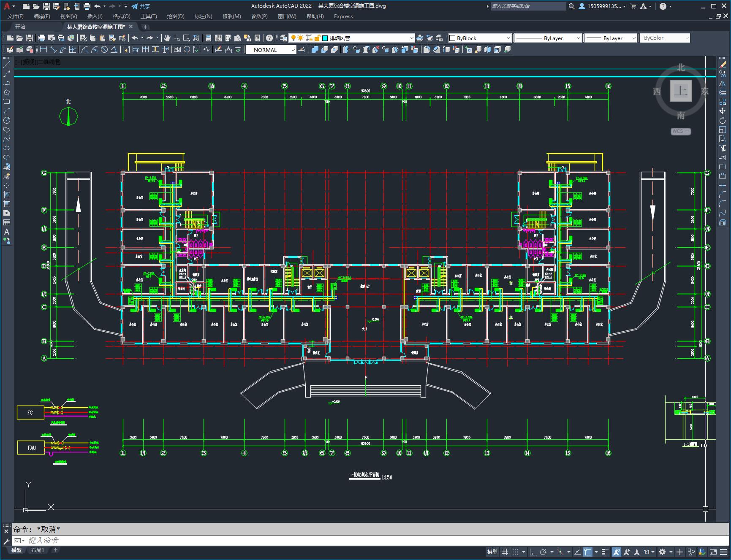Open the Workspace Switching gear icon
Image resolution: width=731 pixels, height=560 pixels.
[x=662, y=552]
